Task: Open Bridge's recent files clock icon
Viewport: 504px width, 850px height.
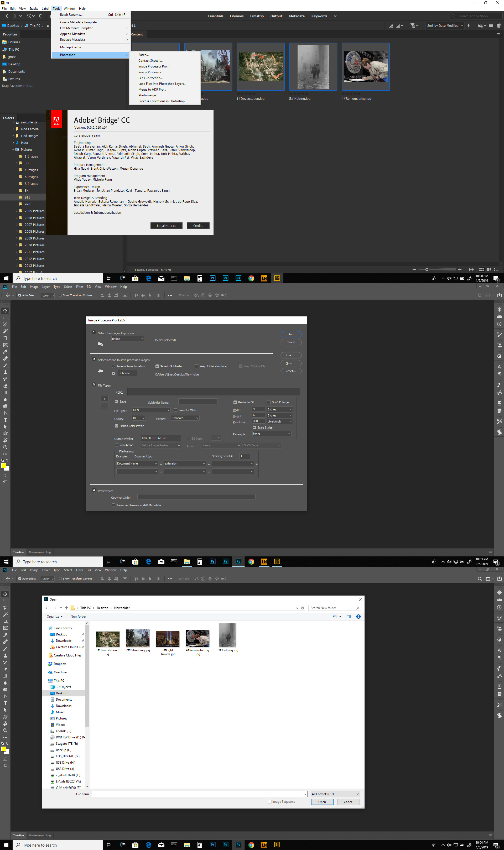Action: (29, 16)
